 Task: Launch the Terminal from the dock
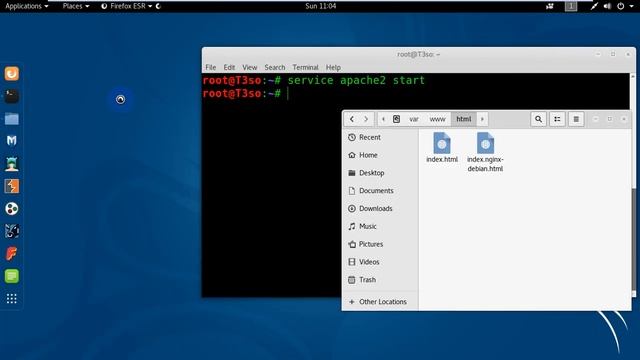pos(11,96)
